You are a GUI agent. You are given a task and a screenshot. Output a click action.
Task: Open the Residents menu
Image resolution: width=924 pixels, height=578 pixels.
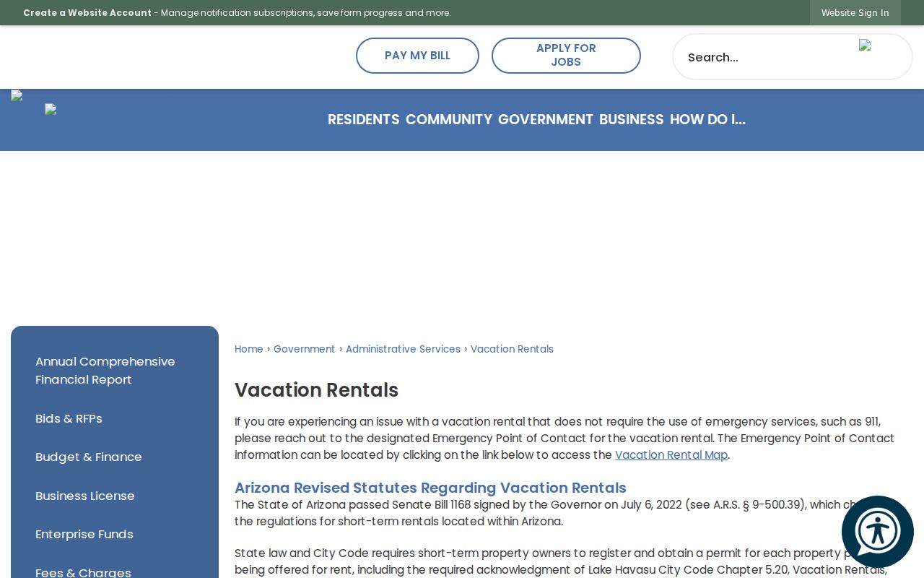coord(364,120)
